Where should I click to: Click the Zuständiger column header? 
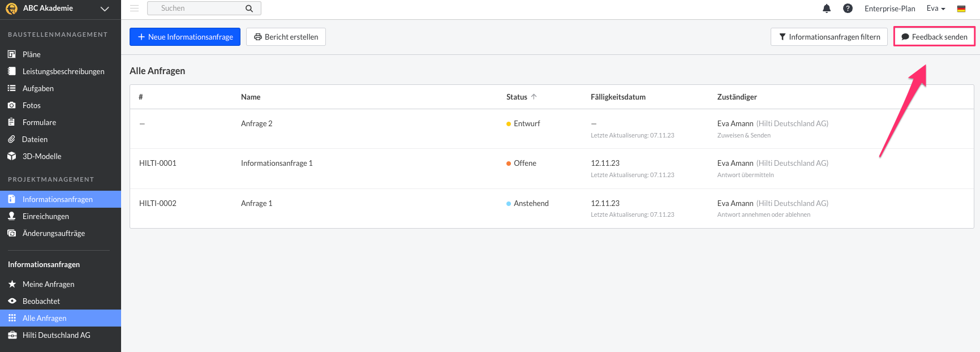737,97
